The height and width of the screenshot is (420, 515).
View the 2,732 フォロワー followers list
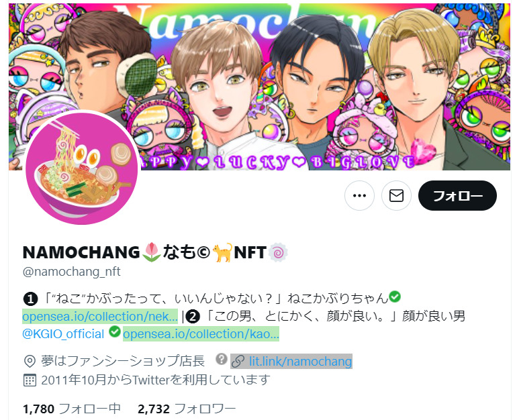(187, 409)
